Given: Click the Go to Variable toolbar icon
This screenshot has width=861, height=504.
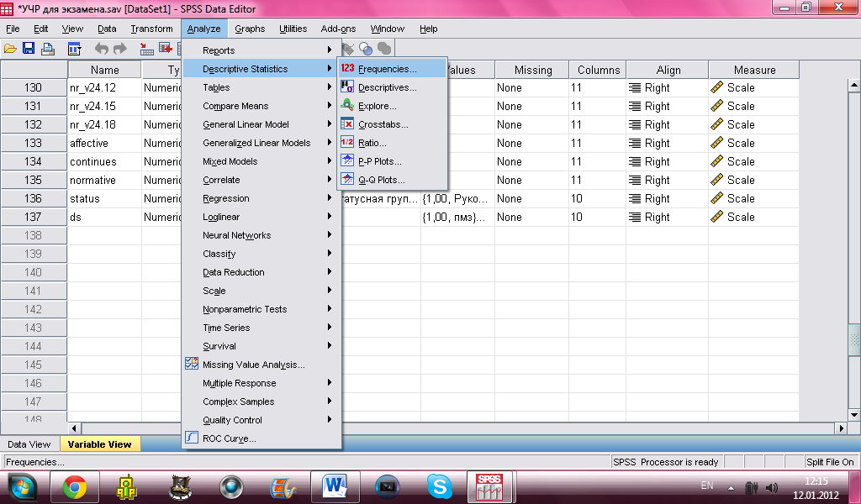Looking at the screenshot, I should click(166, 50).
